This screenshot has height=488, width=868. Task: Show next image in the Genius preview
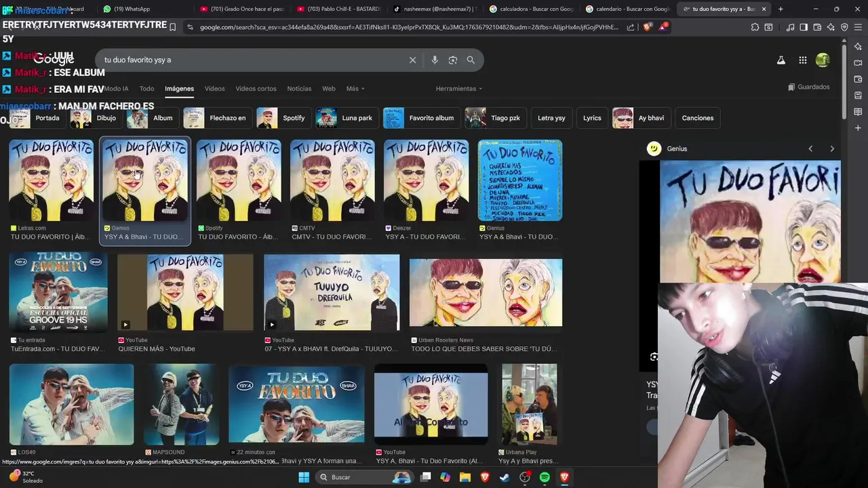click(832, 148)
